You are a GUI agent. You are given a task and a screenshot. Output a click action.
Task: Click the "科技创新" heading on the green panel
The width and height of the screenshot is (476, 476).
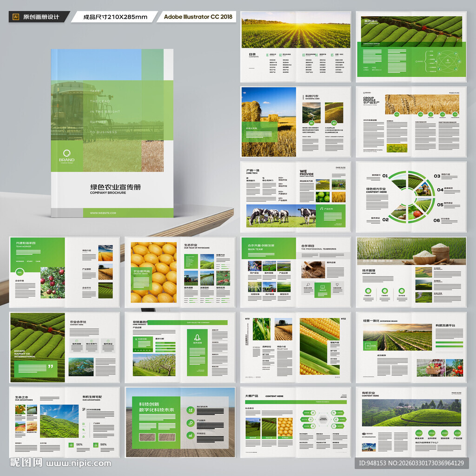click(x=149, y=404)
